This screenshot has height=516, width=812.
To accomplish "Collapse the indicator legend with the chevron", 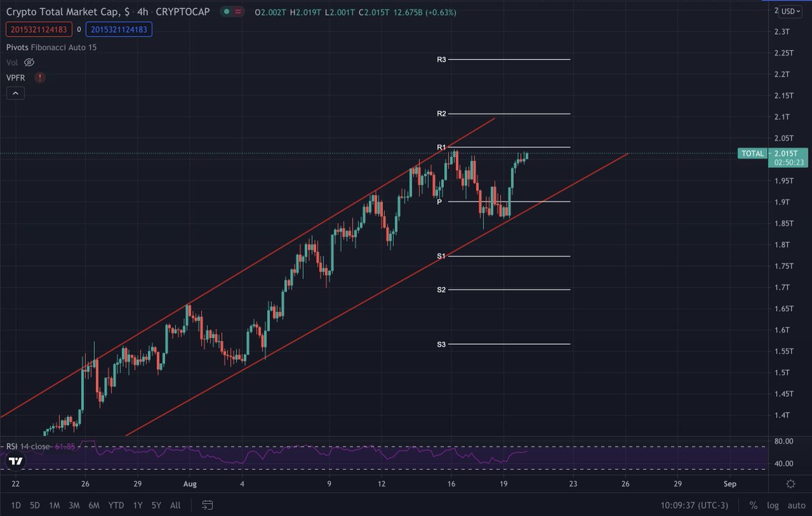I will pyautogui.click(x=16, y=93).
